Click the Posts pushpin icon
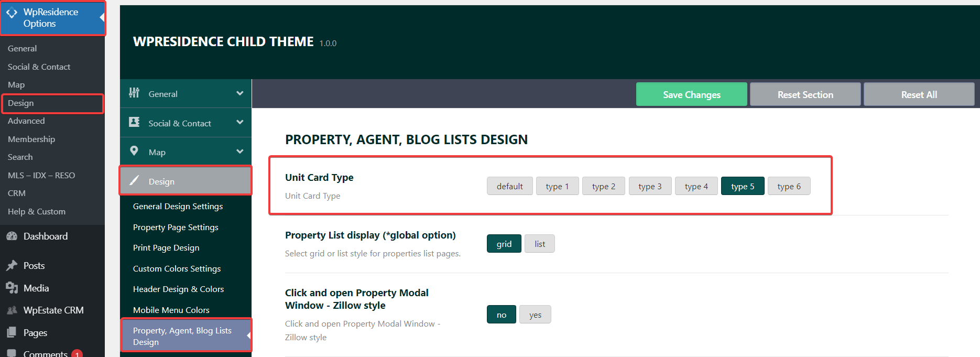This screenshot has height=357, width=980. click(x=12, y=265)
